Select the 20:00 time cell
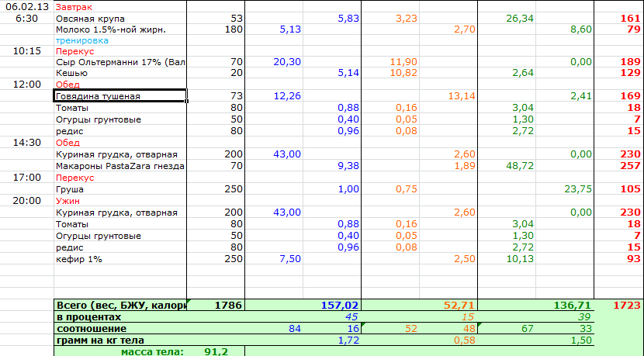Viewport: 644px width, 356px height. (x=26, y=201)
